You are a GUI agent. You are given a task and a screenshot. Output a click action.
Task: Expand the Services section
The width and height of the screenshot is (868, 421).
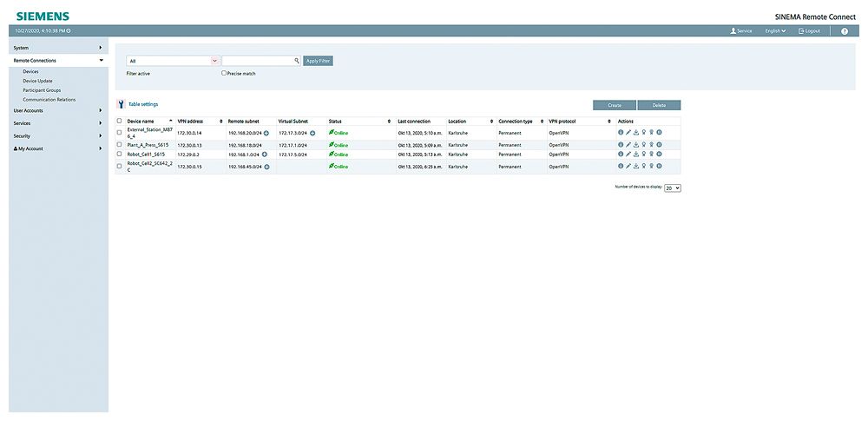coord(58,123)
